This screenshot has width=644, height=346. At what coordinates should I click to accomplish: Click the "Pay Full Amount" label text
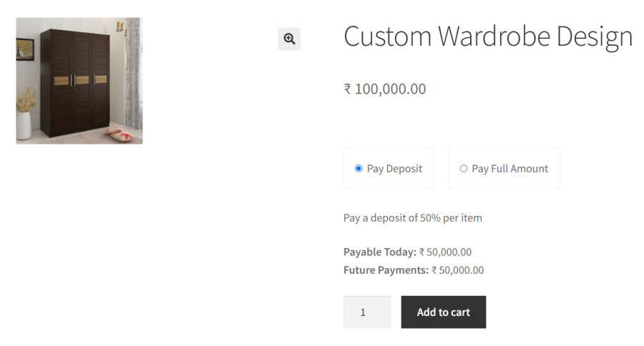click(x=509, y=169)
